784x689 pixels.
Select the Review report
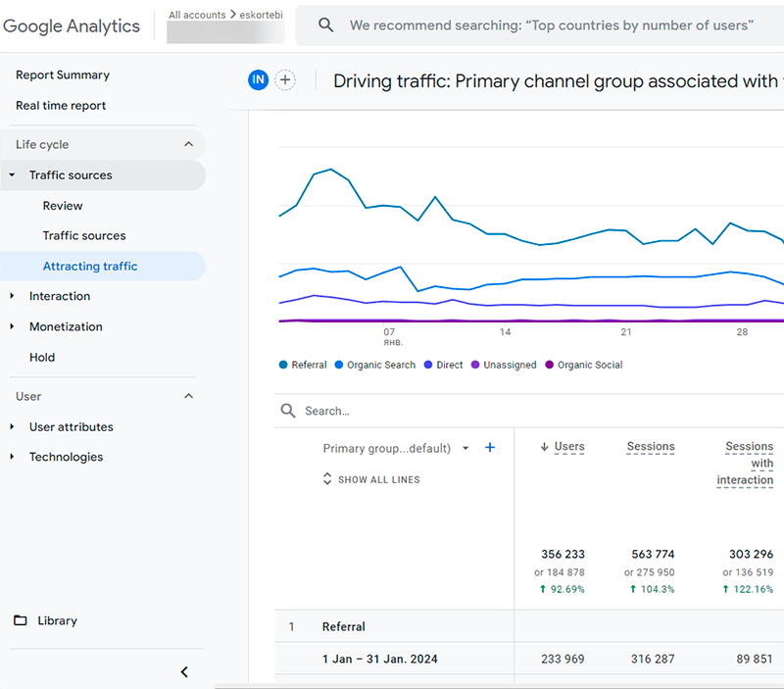coord(63,206)
